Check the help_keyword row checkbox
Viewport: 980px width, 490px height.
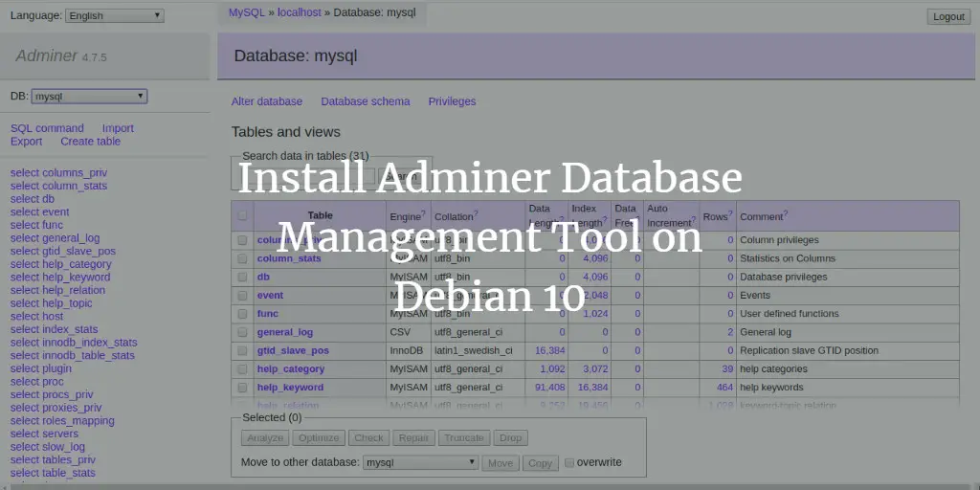[x=242, y=388]
